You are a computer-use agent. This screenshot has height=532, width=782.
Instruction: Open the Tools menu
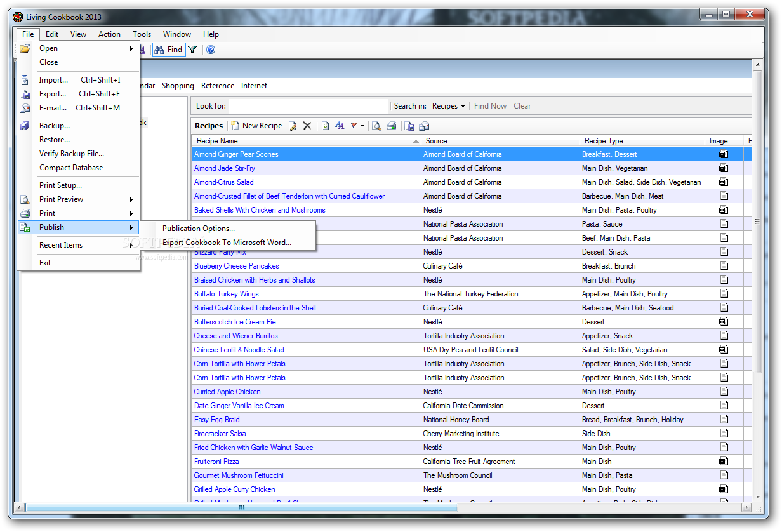pos(142,34)
